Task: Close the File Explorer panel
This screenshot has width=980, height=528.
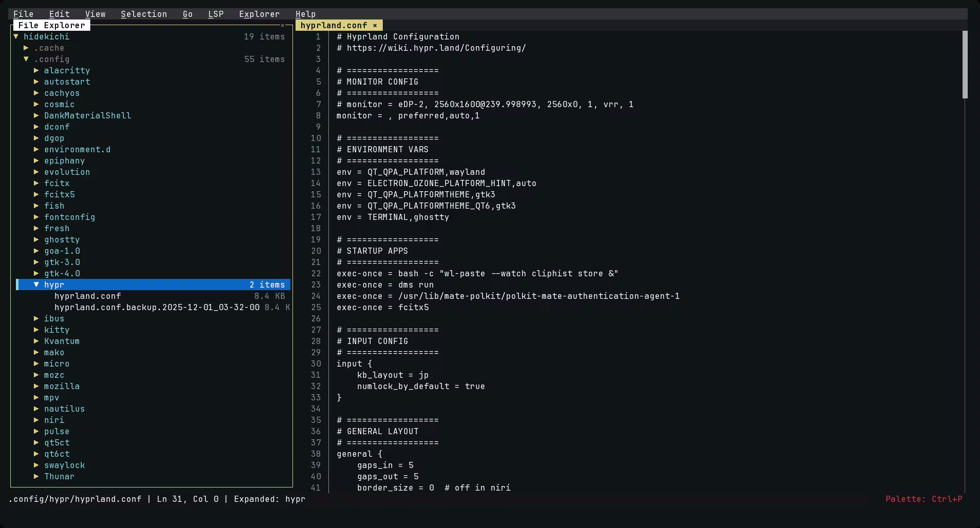Action: click(283, 25)
